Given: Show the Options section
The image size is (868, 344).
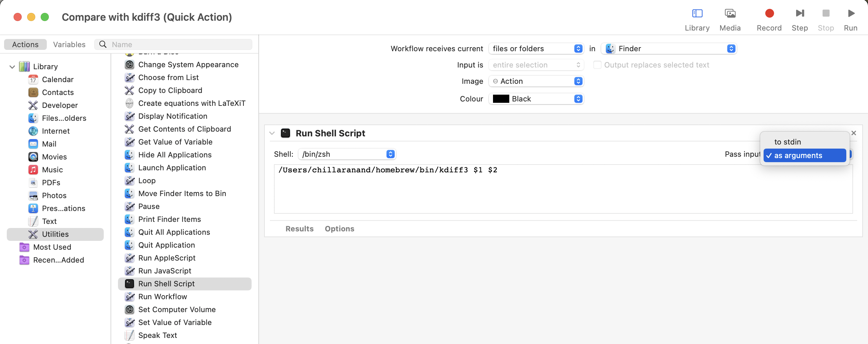Looking at the screenshot, I should [339, 229].
